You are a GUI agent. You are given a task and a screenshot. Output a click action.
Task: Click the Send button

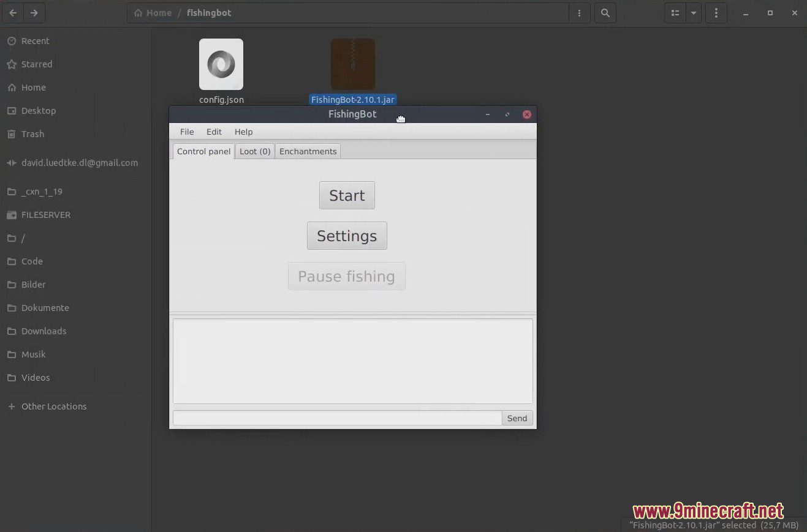pos(517,418)
